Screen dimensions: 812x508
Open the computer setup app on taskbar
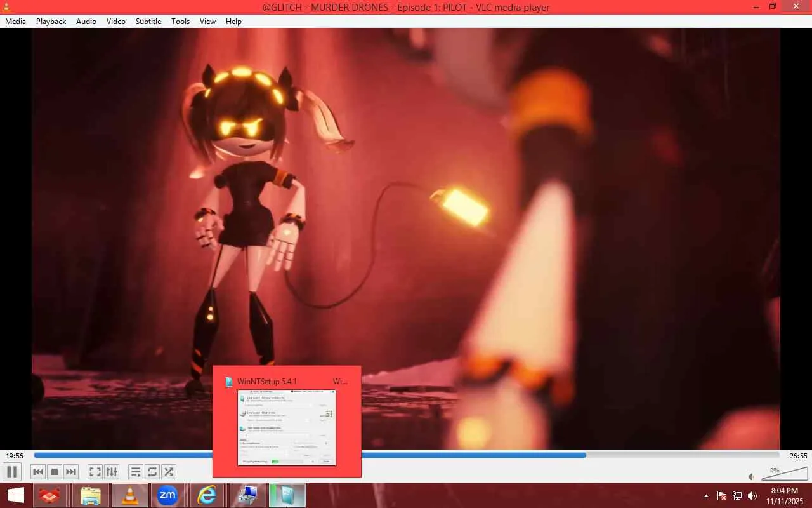pos(247,495)
